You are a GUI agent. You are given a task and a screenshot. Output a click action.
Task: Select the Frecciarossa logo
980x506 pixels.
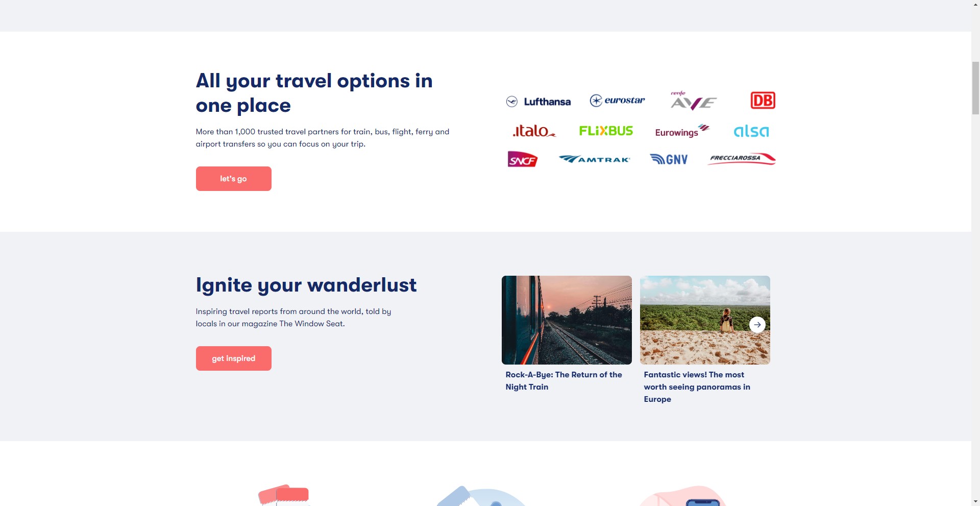pyautogui.click(x=742, y=159)
